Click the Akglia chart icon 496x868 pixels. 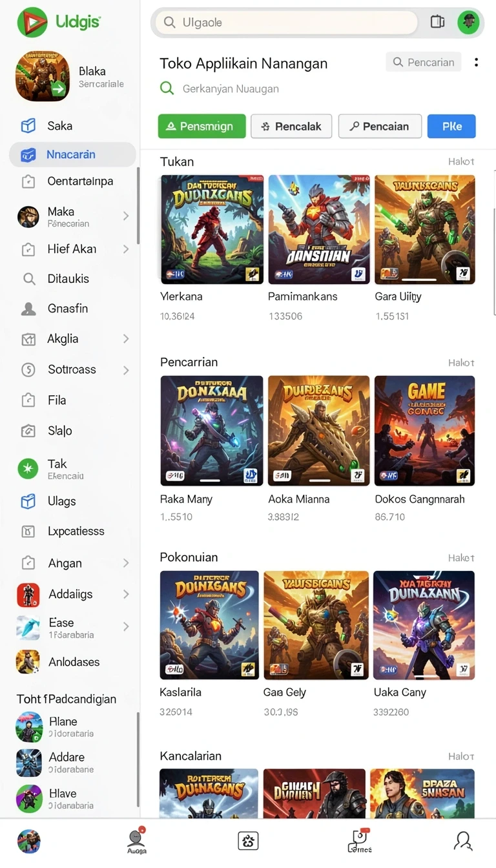28,339
